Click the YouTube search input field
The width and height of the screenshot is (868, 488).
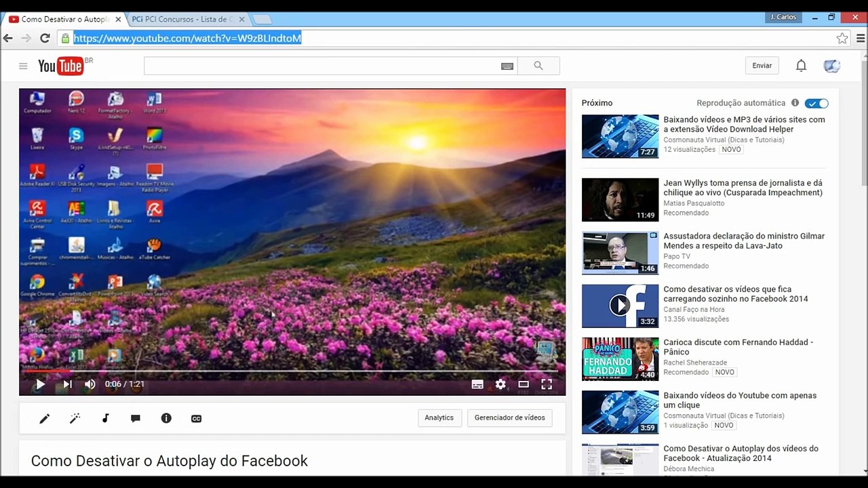322,66
